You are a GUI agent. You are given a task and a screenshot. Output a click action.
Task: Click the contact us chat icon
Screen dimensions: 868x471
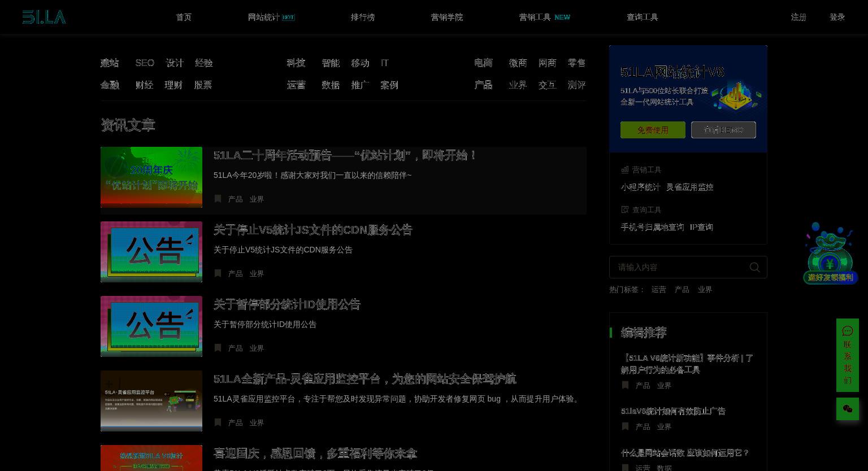(847, 331)
